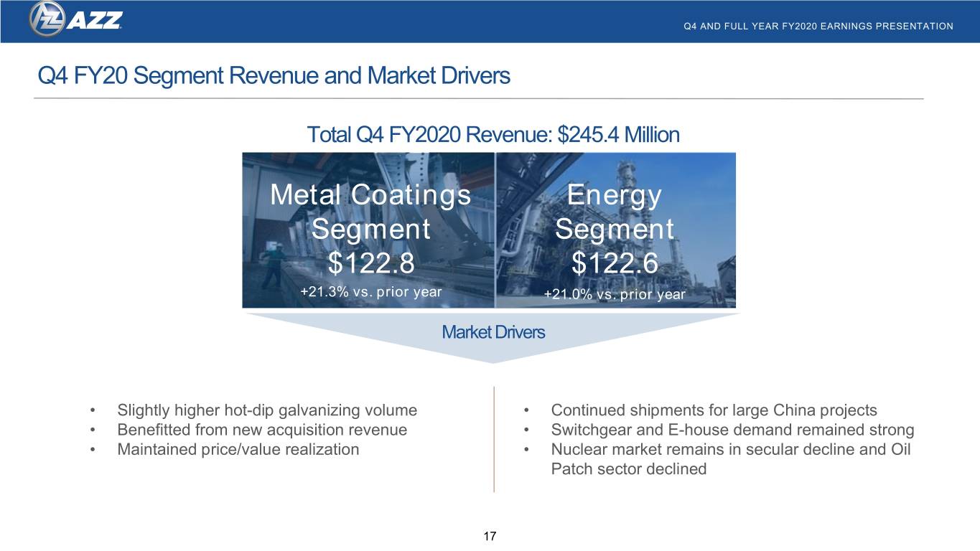Screen dimensions: 980x551
Task: Click the Market Drivers arrow label
Action: pos(493,332)
